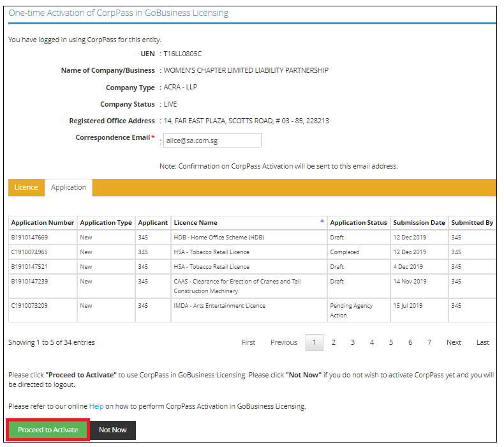Go to the First page

[x=248, y=342]
